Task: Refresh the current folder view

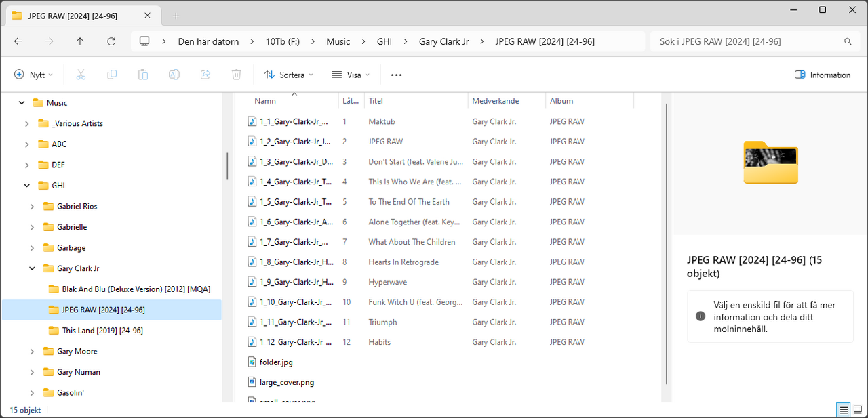Action: click(x=111, y=41)
